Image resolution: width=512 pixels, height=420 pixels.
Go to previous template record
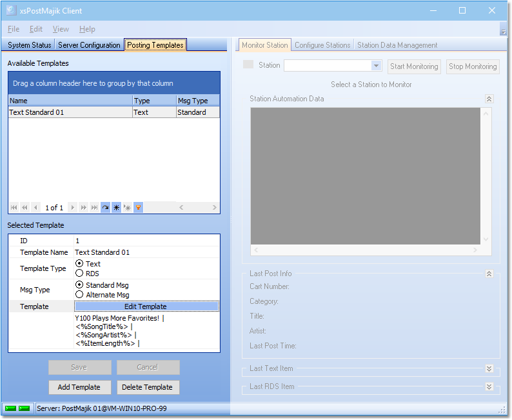[35, 208]
